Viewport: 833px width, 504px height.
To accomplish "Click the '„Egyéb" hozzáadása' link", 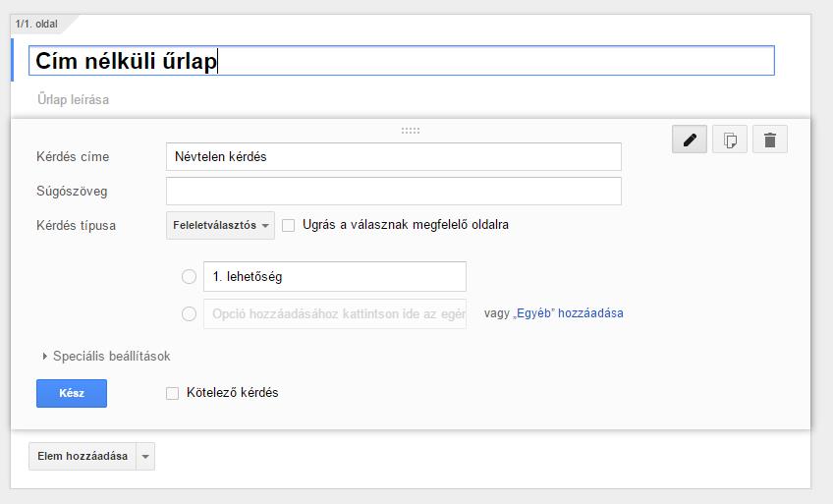I will pyautogui.click(x=568, y=313).
